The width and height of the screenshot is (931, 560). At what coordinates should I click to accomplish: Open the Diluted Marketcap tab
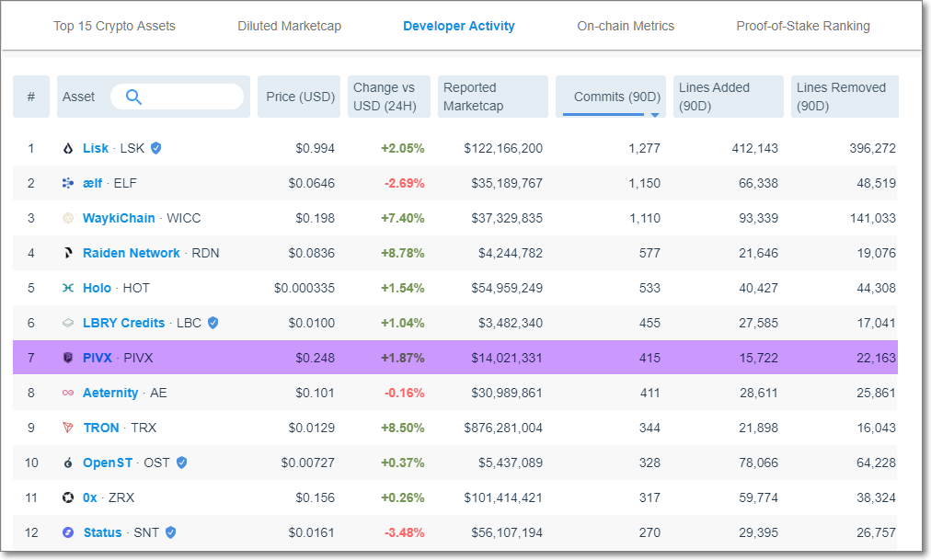tap(290, 26)
